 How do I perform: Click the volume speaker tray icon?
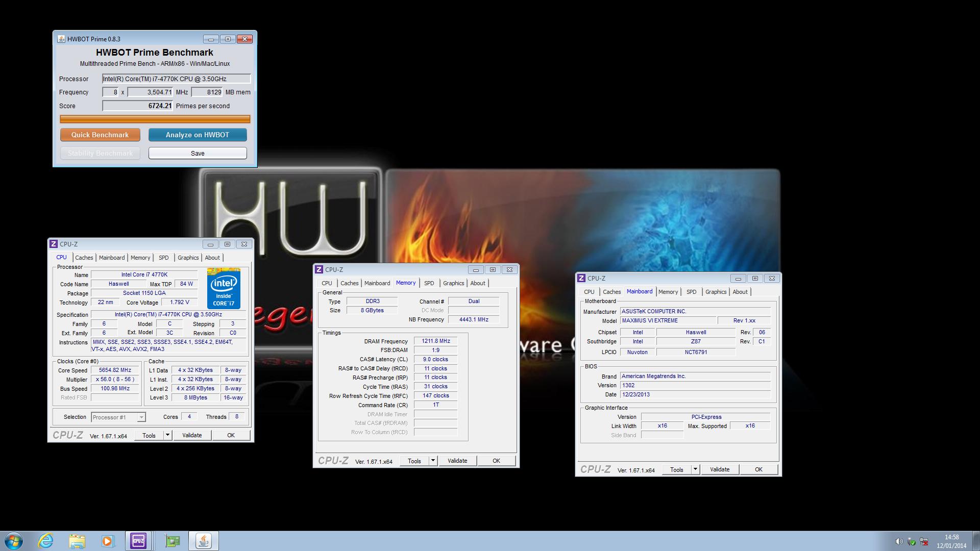899,541
